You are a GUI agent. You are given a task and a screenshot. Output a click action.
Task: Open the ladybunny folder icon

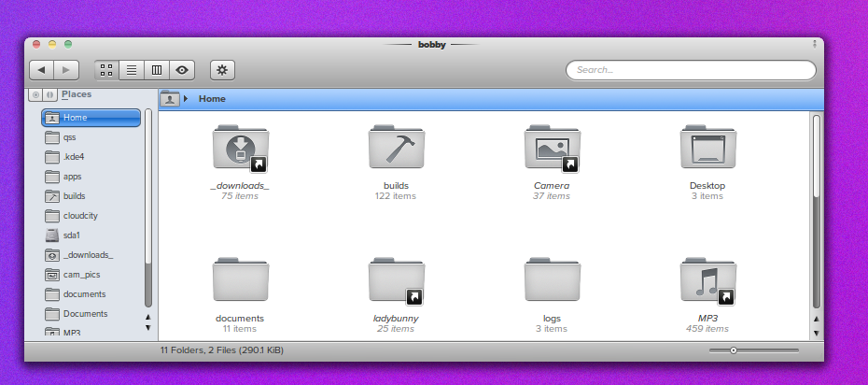coord(397,281)
